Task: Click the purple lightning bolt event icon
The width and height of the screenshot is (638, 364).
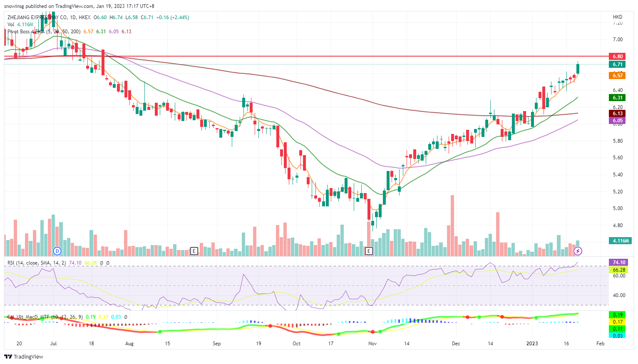Action: tap(578, 251)
